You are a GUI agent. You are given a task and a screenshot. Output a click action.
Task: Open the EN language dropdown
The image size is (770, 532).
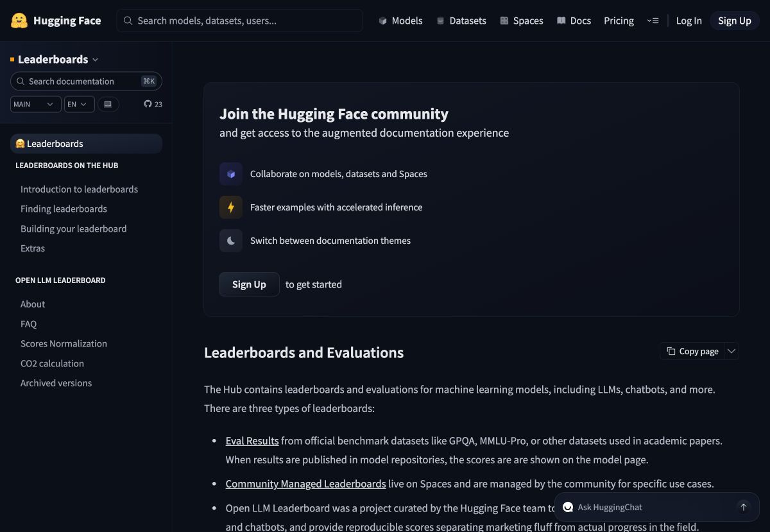tap(80, 104)
